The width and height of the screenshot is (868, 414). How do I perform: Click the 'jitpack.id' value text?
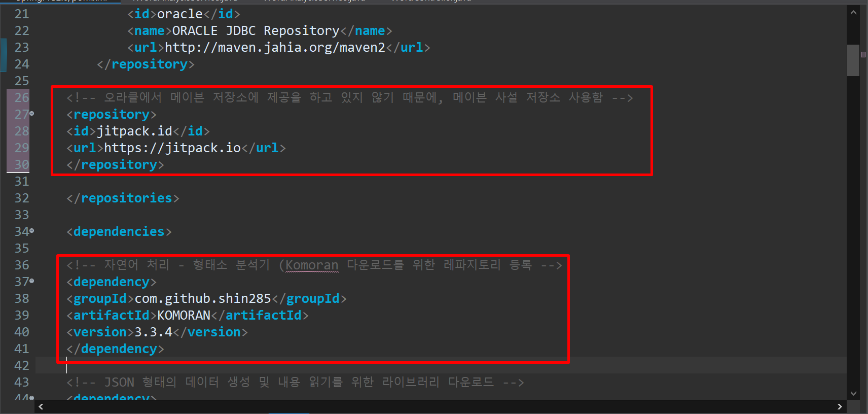134,131
